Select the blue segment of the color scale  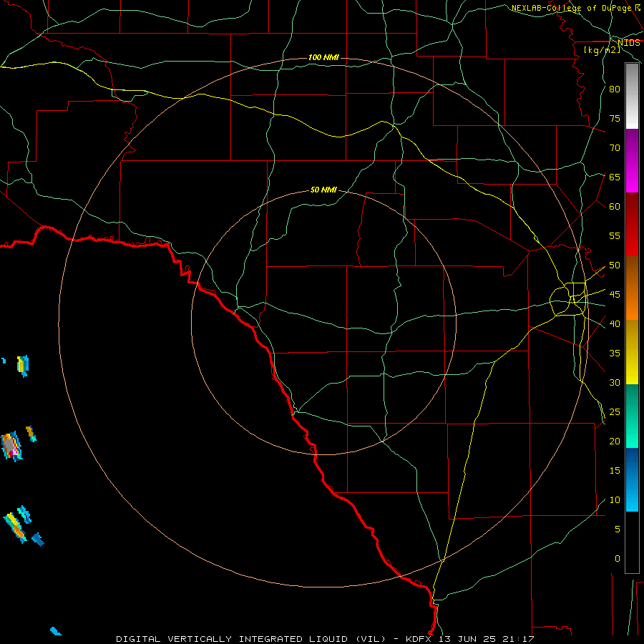632,479
